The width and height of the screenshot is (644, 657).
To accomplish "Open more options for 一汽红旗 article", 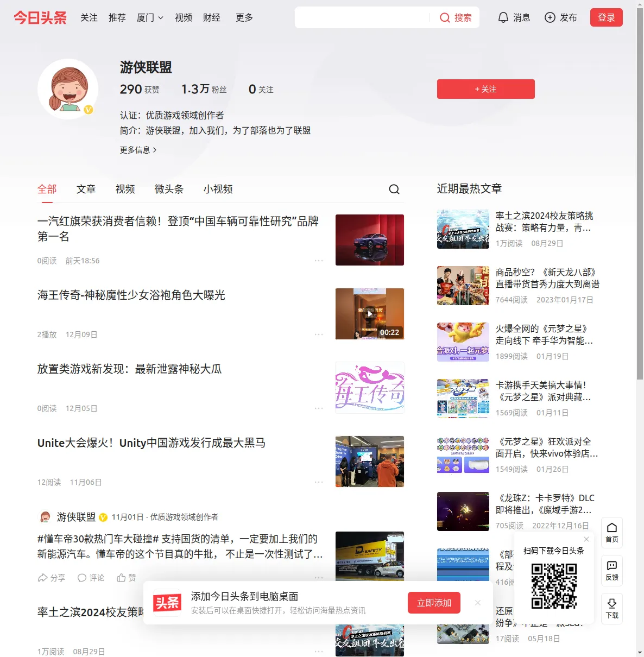I will [x=319, y=261].
